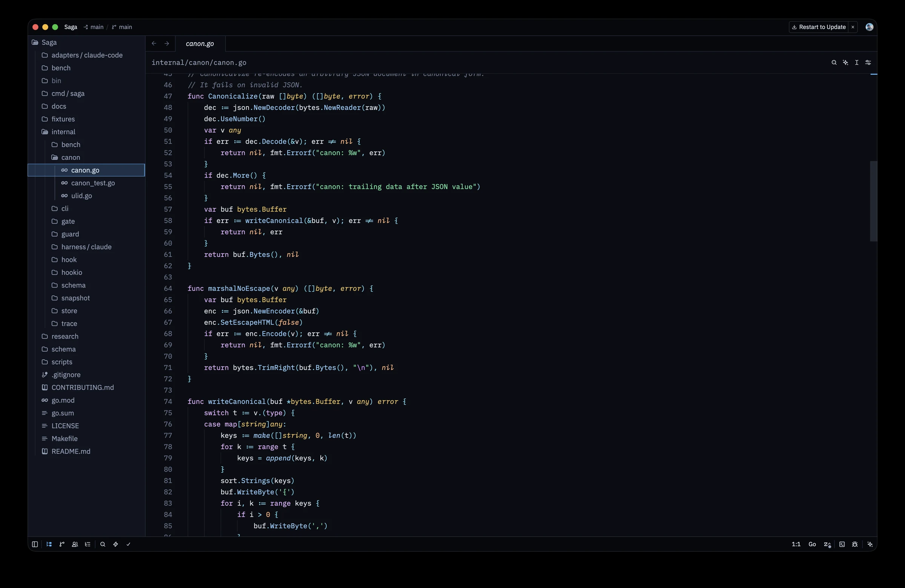Expand the harness / claude folder
This screenshot has height=588, width=905.
tap(86, 247)
